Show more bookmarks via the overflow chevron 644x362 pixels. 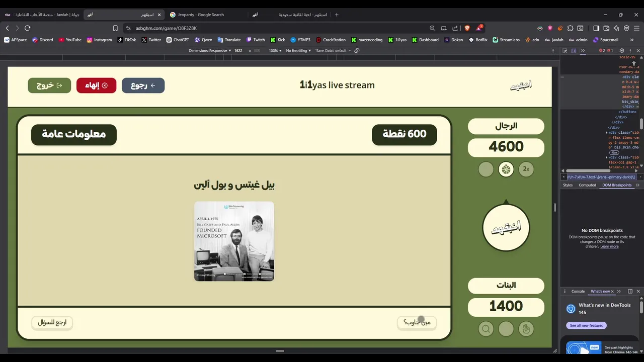(x=632, y=40)
